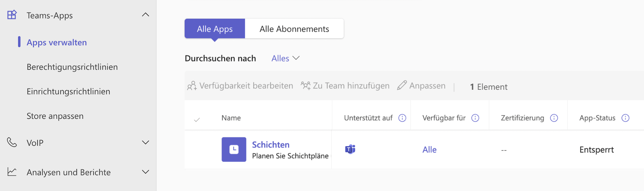Switch to the Alle Apps tab
Viewport: 644px width, 191px height.
point(215,29)
